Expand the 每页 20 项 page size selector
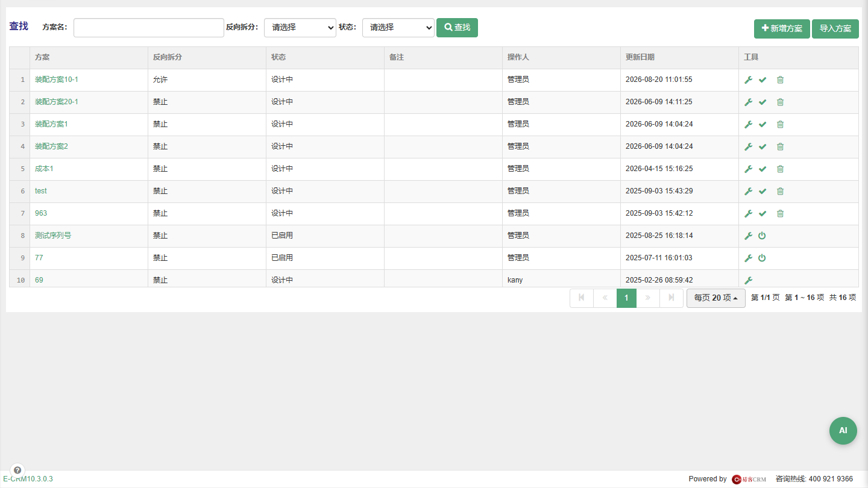The width and height of the screenshot is (868, 488). [x=716, y=298]
